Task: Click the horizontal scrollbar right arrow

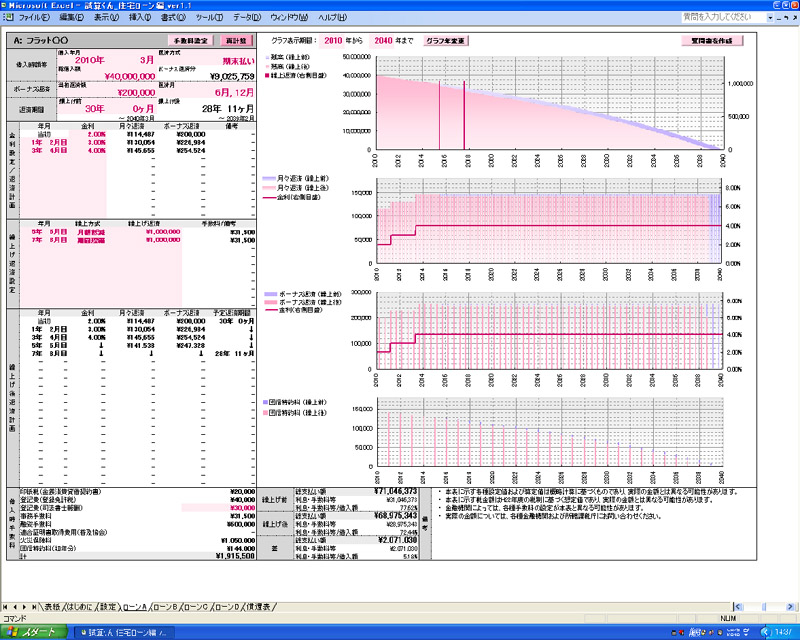Action: point(790,607)
